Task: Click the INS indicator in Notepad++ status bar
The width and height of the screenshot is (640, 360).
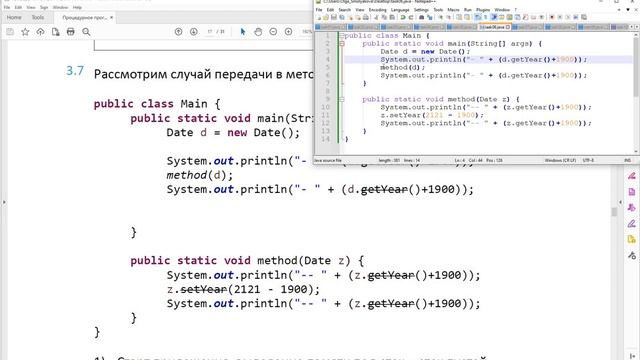Action: (627, 160)
